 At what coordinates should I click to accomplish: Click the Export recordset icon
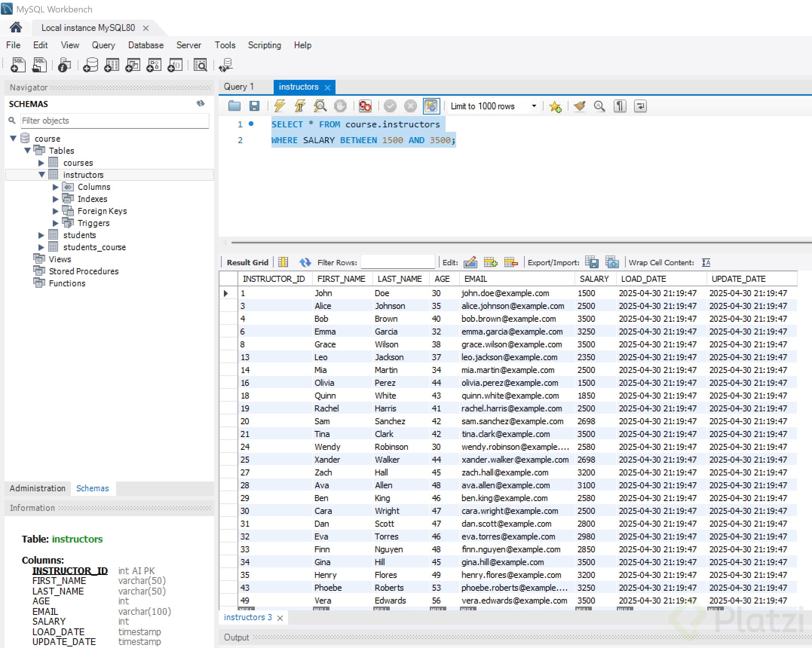click(x=591, y=262)
